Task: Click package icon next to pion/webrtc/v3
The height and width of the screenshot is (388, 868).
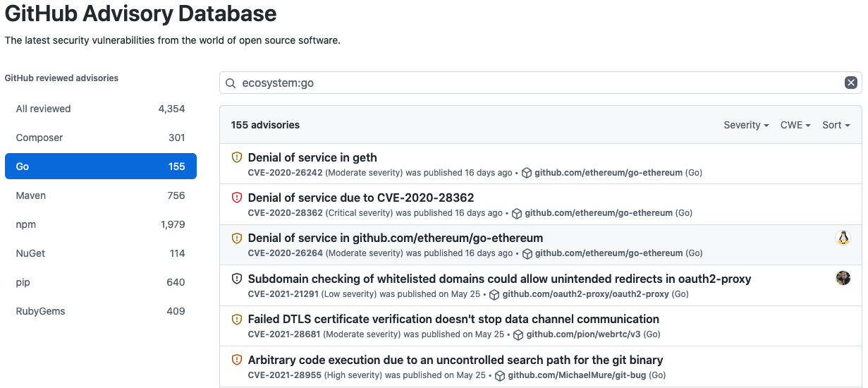Action: pyautogui.click(x=518, y=334)
